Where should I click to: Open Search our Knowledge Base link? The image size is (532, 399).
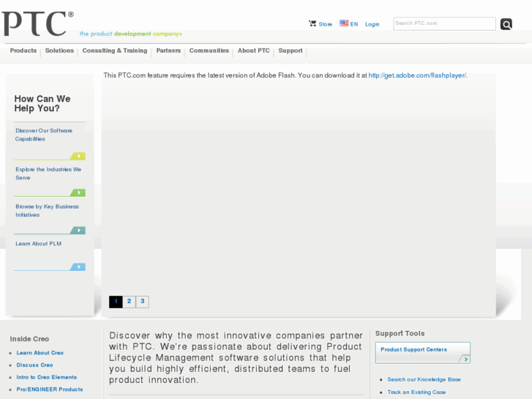(x=424, y=379)
